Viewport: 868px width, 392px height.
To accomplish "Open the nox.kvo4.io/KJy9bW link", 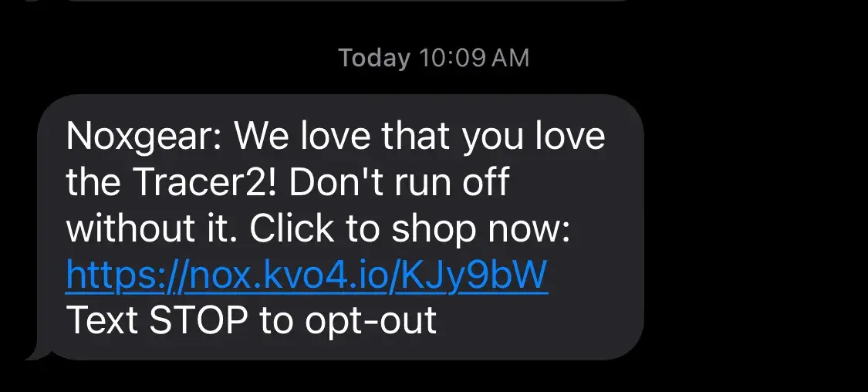I will [306, 275].
